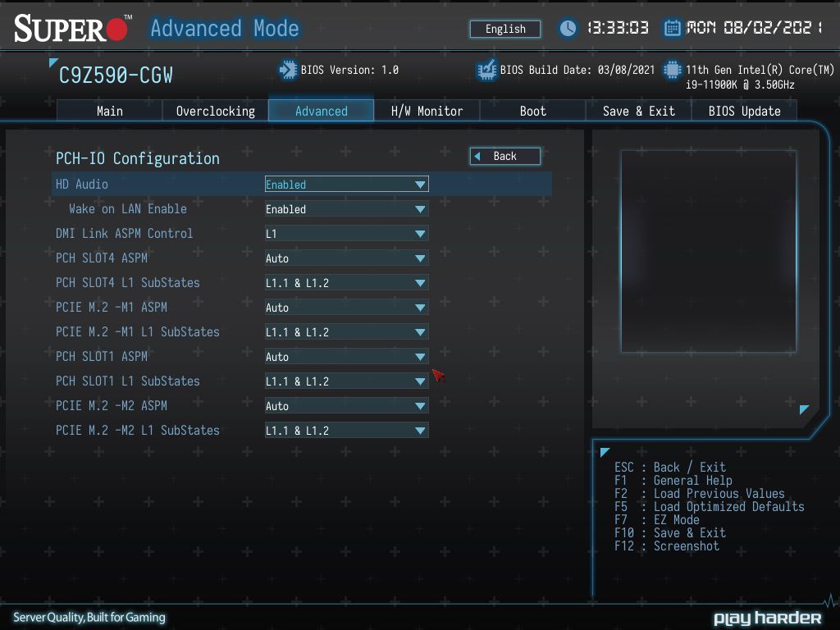Screen dimensions: 840x630
Task: Click the F10 : Save & Exit help entry
Action: (x=670, y=533)
